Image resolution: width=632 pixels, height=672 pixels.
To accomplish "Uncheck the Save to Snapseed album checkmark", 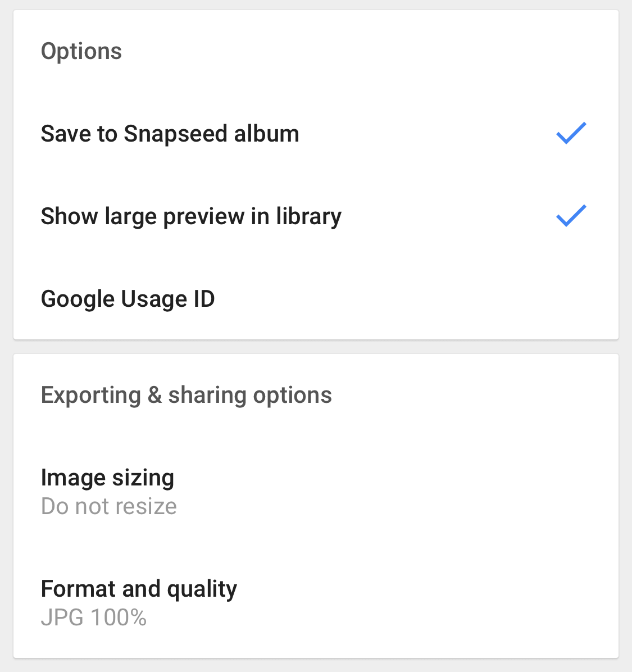I will pyautogui.click(x=571, y=133).
